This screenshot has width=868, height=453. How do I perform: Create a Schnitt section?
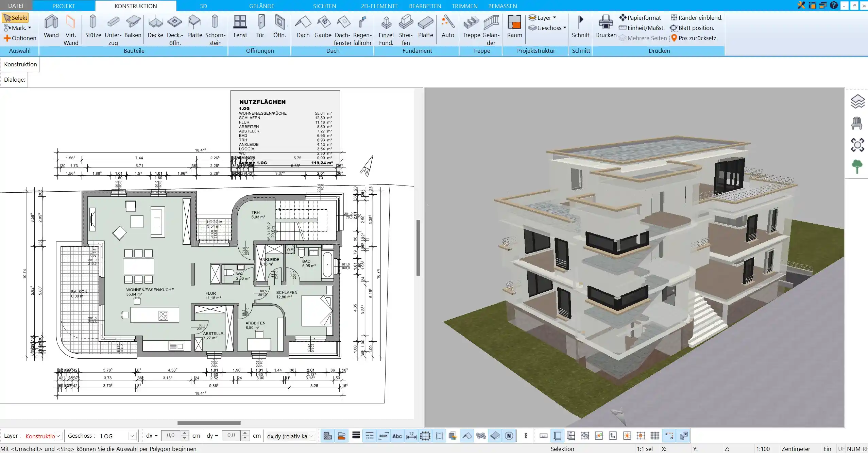[x=581, y=27]
